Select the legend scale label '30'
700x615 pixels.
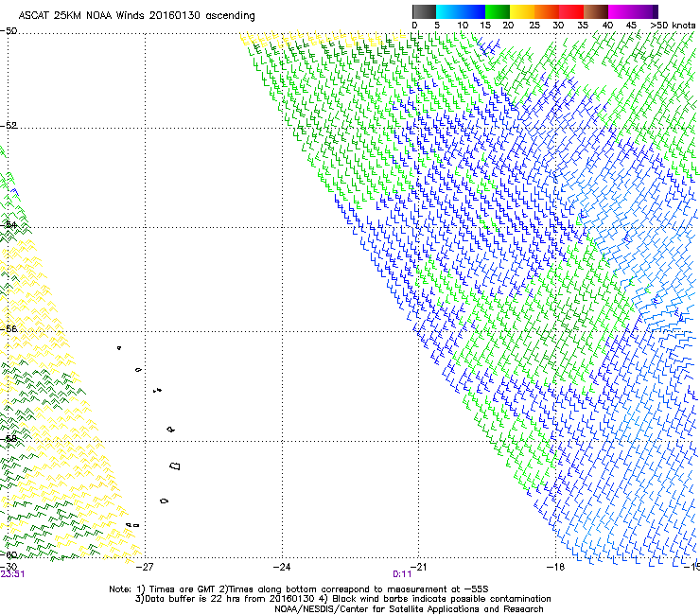coord(558,26)
